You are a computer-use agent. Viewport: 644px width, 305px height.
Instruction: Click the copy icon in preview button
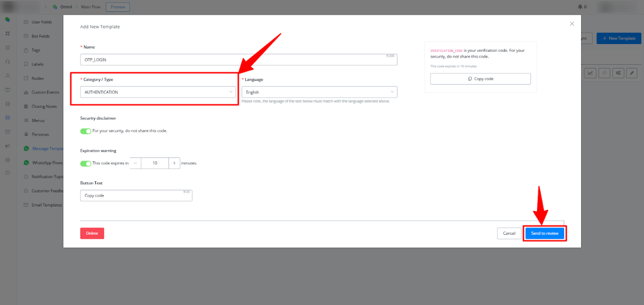tap(470, 79)
